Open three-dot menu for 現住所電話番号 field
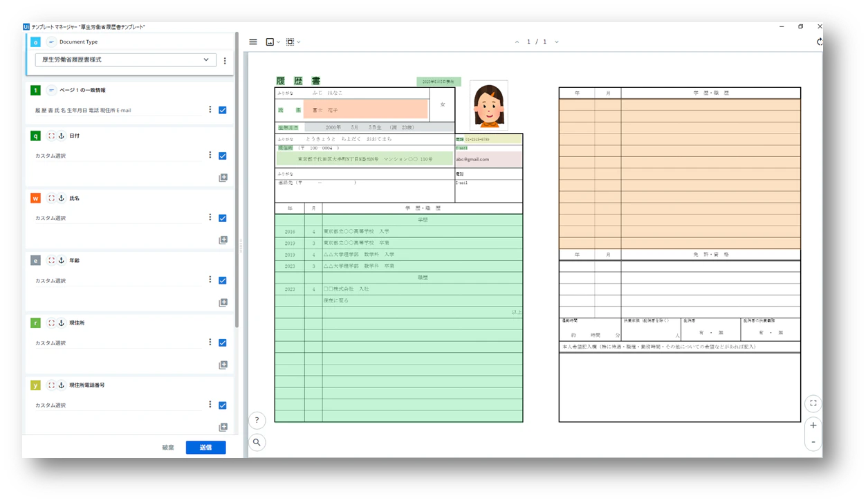This screenshot has height=503, width=868. tap(210, 404)
